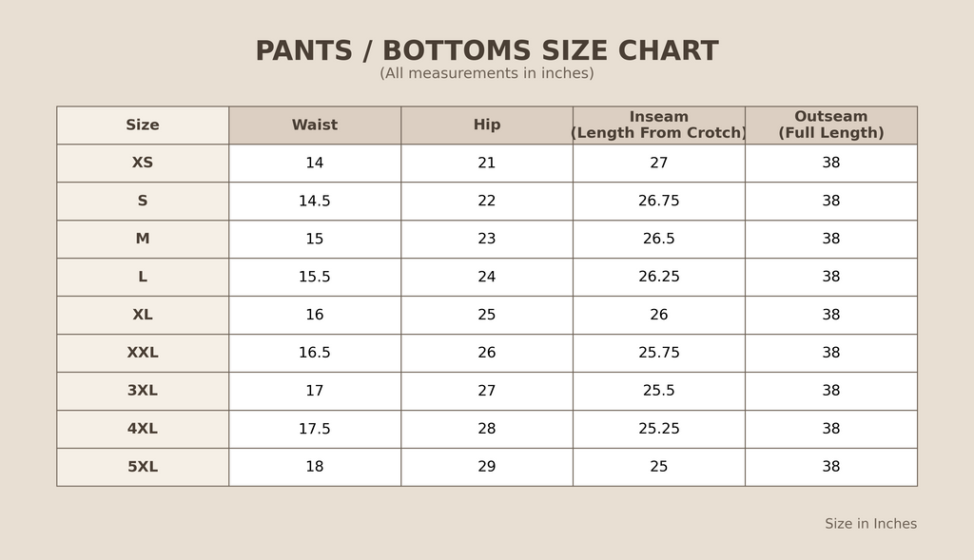
Task: Click the "Size in Inches" footer note
Action: (x=870, y=524)
